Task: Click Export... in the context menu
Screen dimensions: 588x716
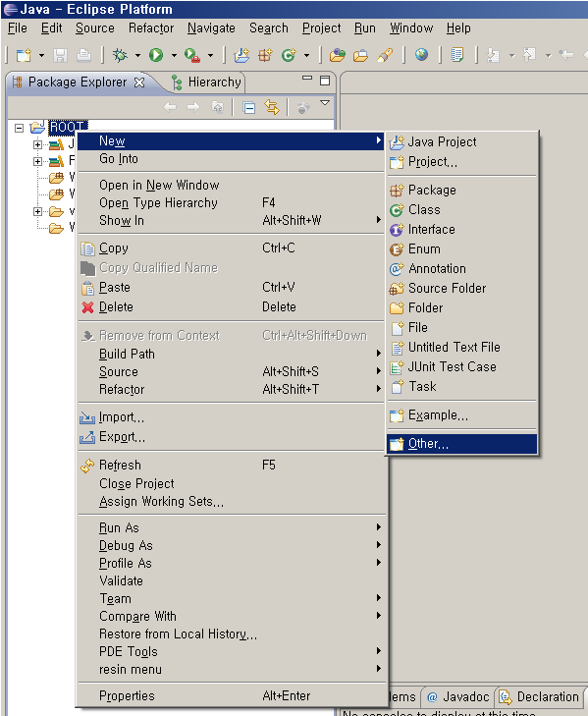Action: 231,437
